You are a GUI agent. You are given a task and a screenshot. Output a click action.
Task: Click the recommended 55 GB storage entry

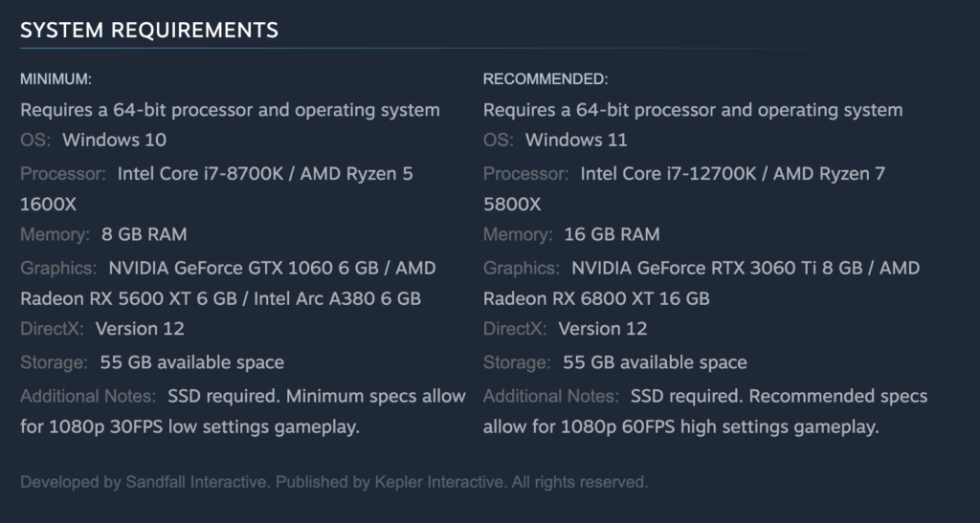[x=655, y=362]
